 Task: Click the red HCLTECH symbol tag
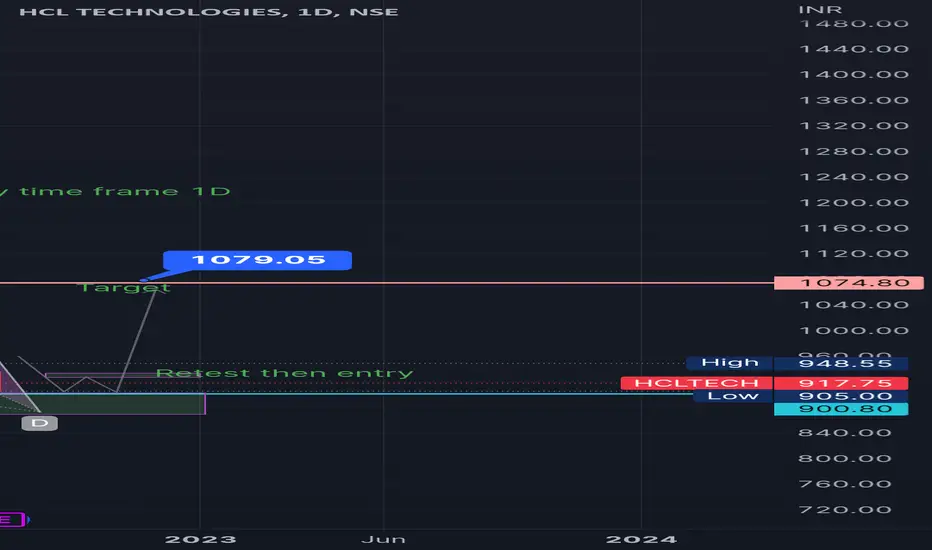[x=697, y=383]
